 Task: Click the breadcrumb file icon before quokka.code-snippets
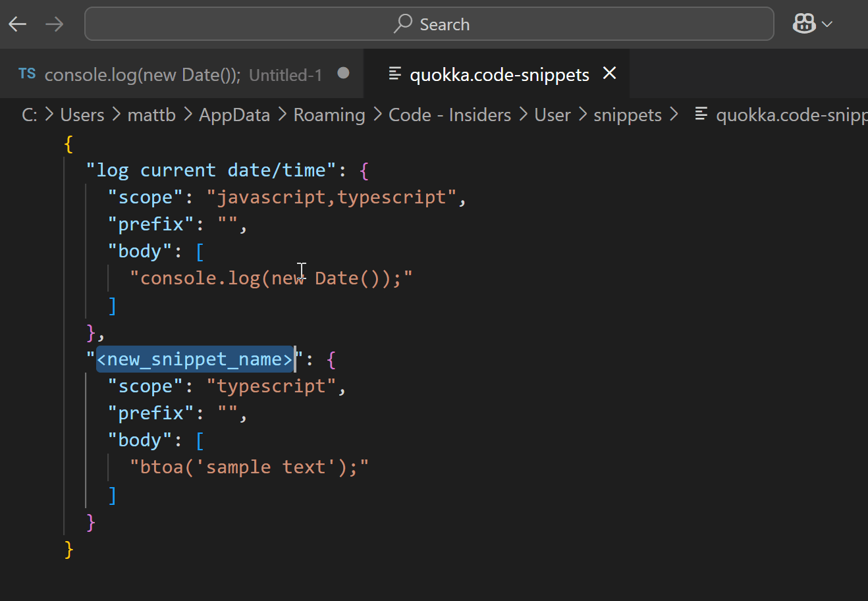(x=701, y=115)
